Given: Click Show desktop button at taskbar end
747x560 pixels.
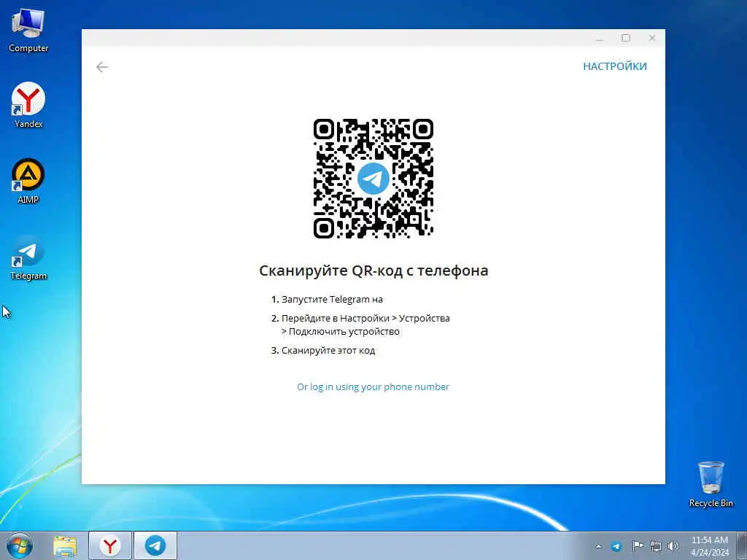Looking at the screenshot, I should 742,545.
